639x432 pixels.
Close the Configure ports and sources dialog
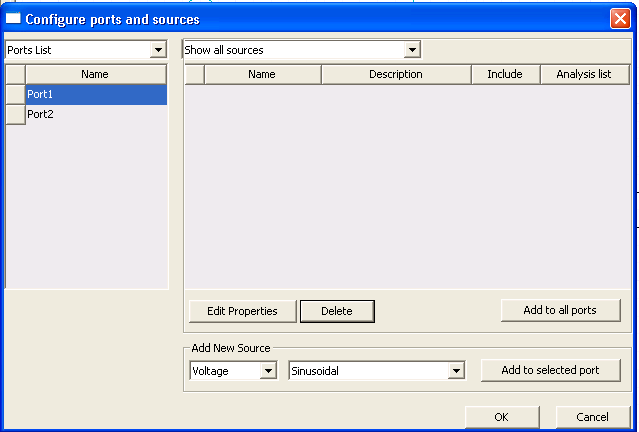(x=620, y=19)
